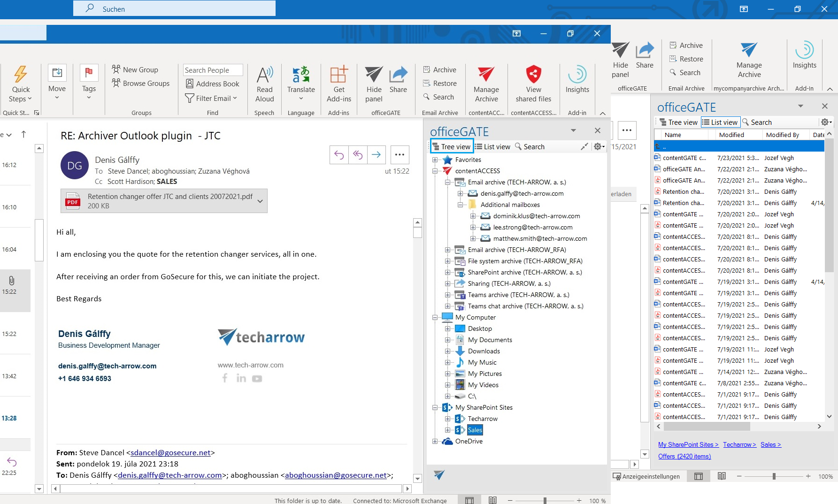
Task: Expand the Favorites tree node
Action: click(x=435, y=160)
